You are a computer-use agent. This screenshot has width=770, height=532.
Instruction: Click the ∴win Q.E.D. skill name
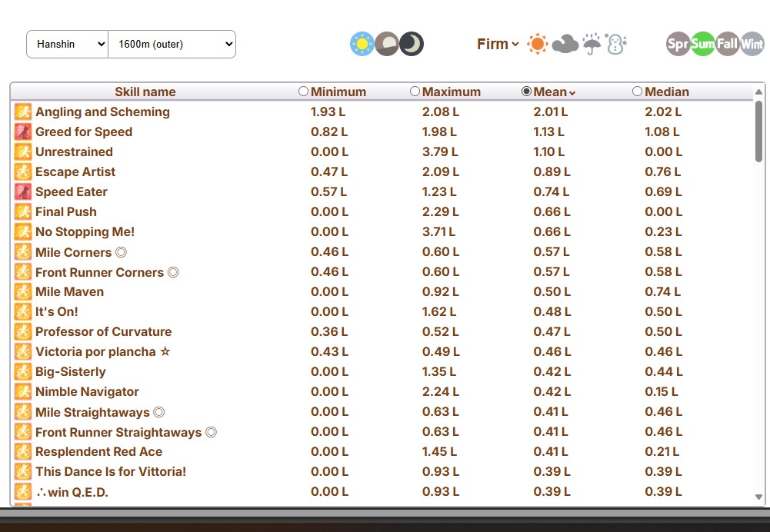click(72, 492)
